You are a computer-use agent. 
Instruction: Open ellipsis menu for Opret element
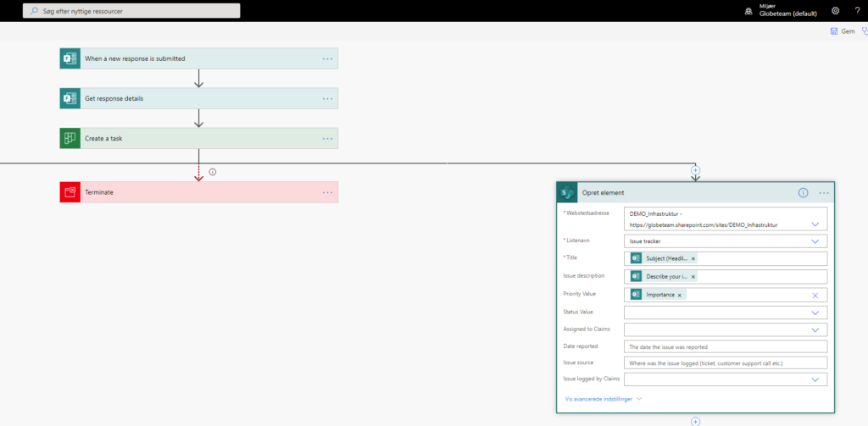tap(824, 193)
